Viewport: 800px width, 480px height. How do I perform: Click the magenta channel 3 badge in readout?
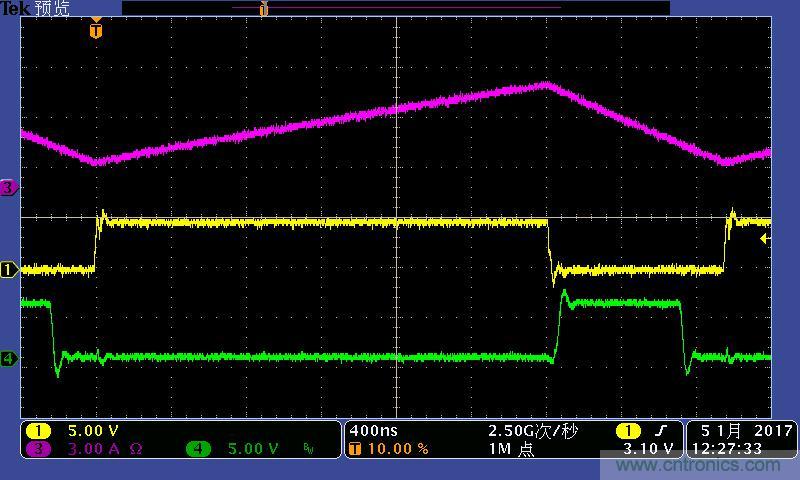38,449
